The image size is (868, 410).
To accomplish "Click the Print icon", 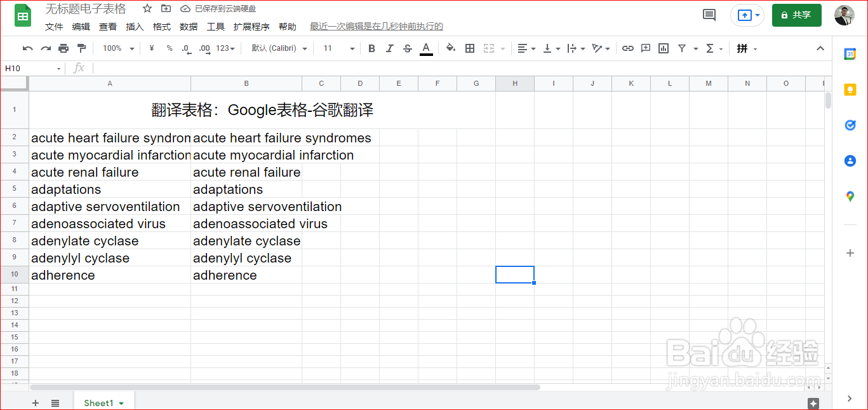I will tap(63, 48).
